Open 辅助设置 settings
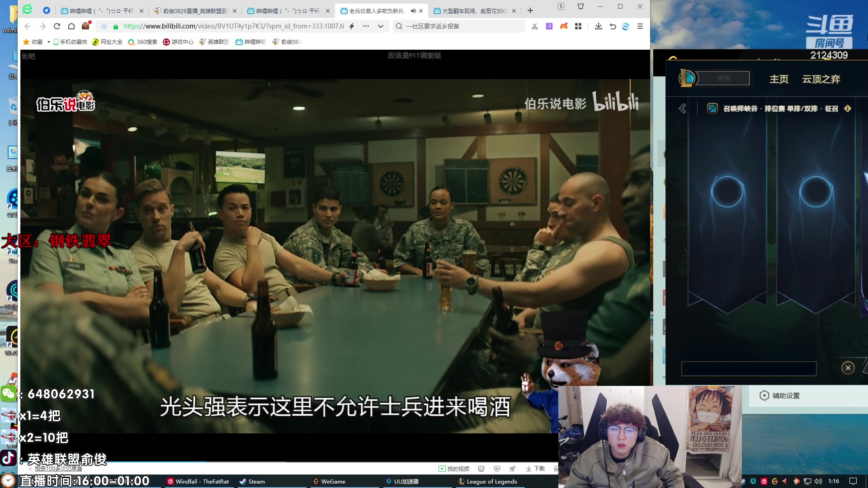This screenshot has width=868, height=488. (780, 395)
